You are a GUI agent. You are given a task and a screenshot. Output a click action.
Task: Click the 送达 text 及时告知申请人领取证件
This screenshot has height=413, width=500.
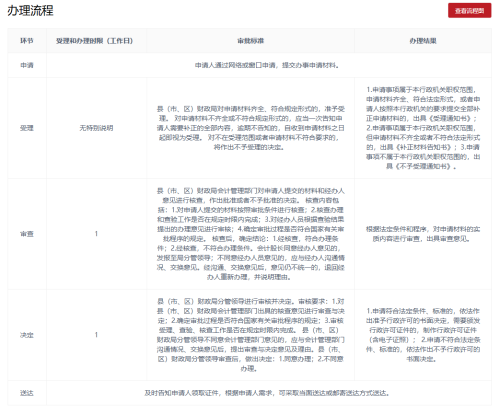[267, 393]
